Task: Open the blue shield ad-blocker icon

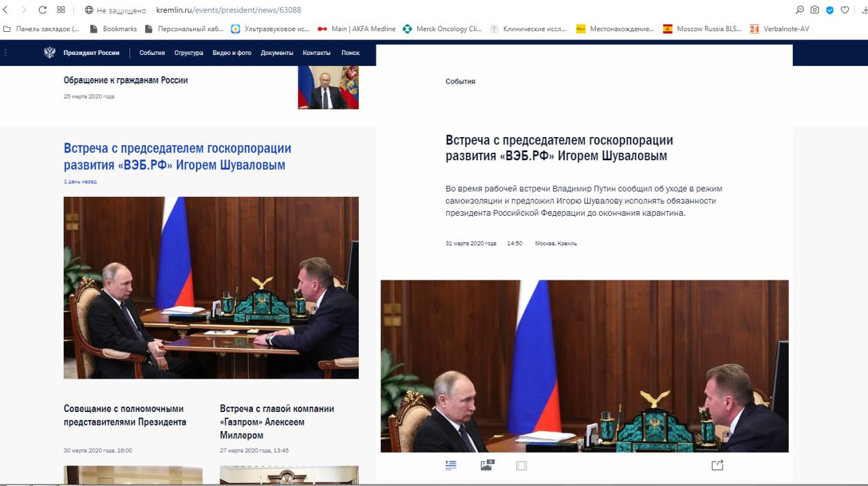Action: [829, 10]
